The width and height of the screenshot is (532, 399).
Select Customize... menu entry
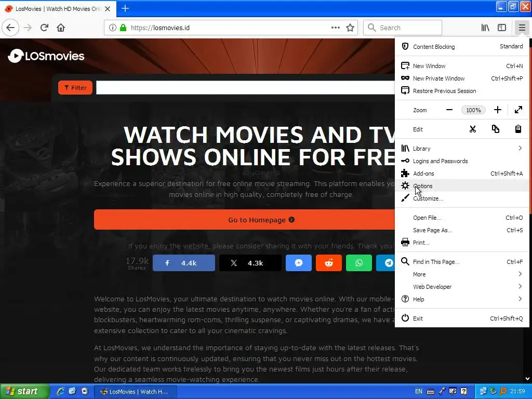462,198
